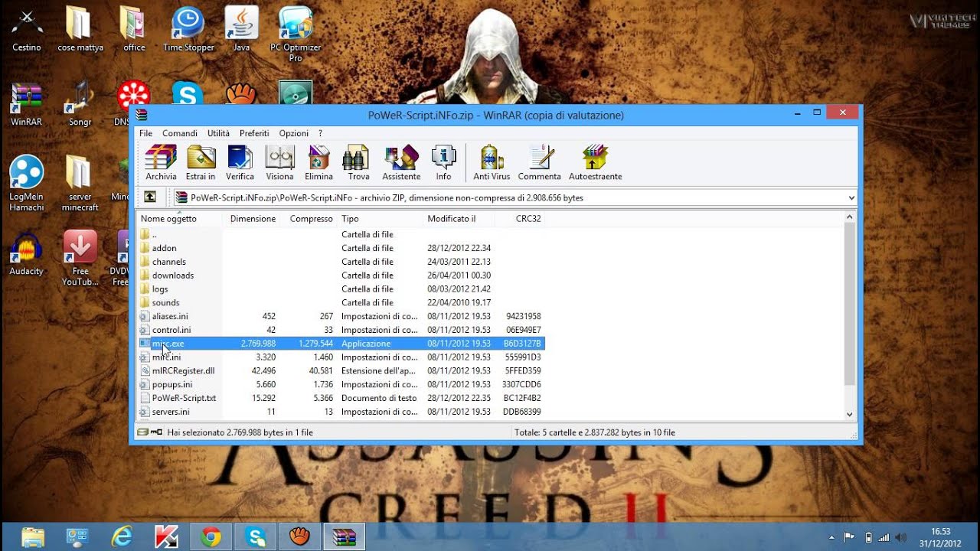Open server minecraft desktop folder
The height and width of the screenshot is (551, 980).
click(80, 184)
